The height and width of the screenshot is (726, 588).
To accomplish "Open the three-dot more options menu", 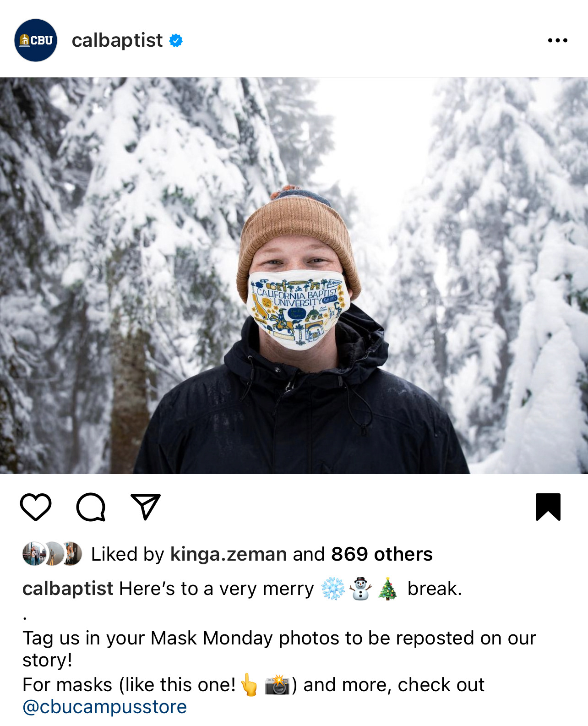I will click(x=557, y=40).
